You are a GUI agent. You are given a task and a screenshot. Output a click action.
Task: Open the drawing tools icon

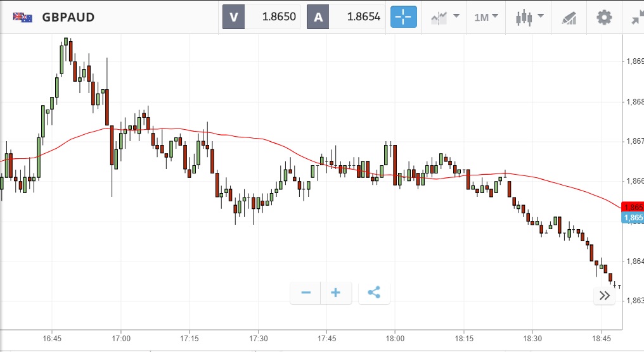pyautogui.click(x=569, y=18)
